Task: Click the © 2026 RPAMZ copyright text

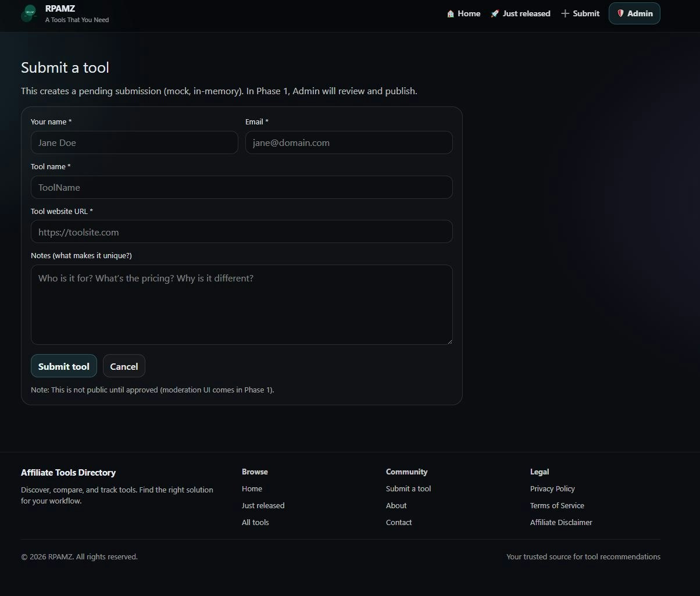Action: coord(79,557)
